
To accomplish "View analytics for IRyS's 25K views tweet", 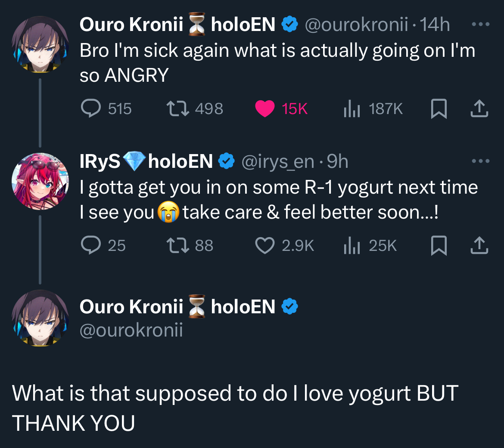I will [352, 246].
